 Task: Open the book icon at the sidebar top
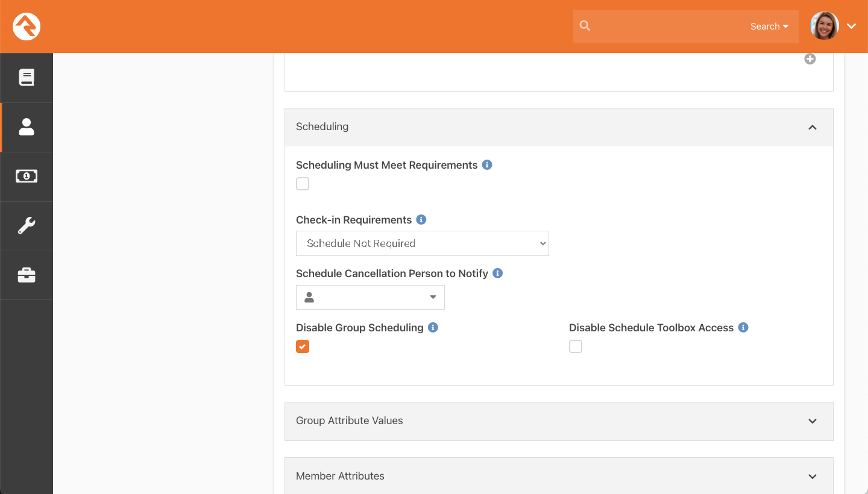[x=26, y=77]
